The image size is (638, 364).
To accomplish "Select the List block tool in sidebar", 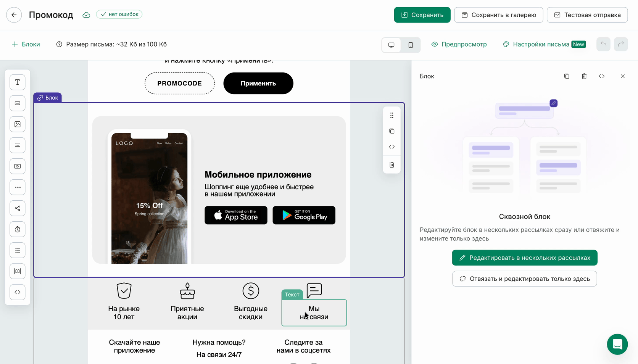I will coord(18,250).
